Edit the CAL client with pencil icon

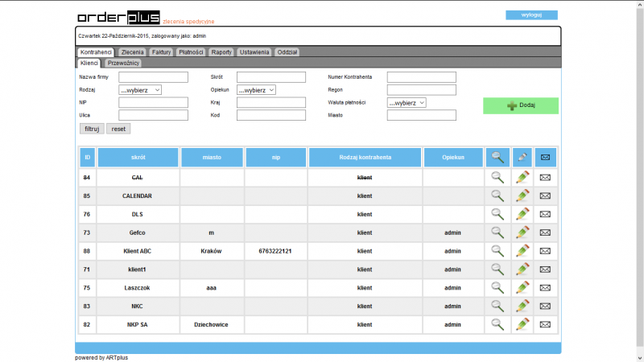click(x=522, y=177)
